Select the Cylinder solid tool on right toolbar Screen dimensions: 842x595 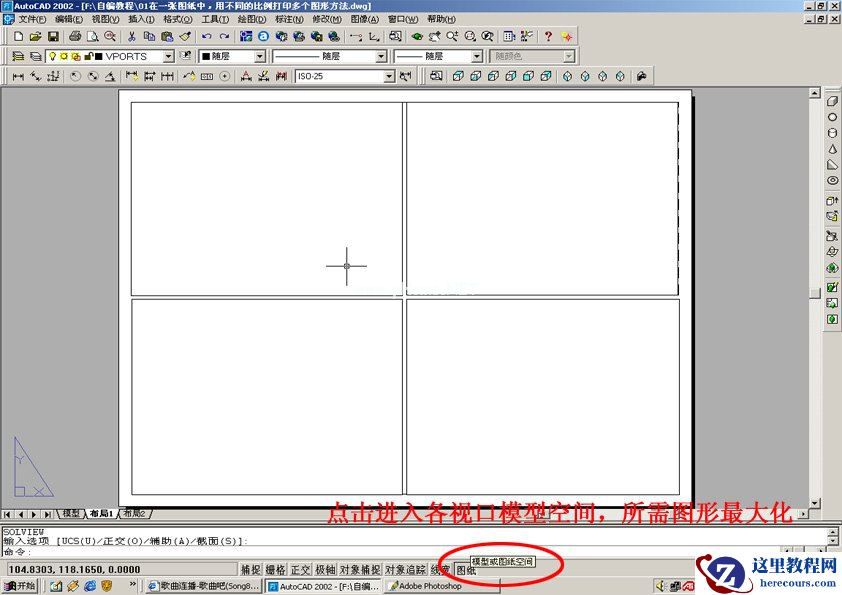pyautogui.click(x=832, y=133)
